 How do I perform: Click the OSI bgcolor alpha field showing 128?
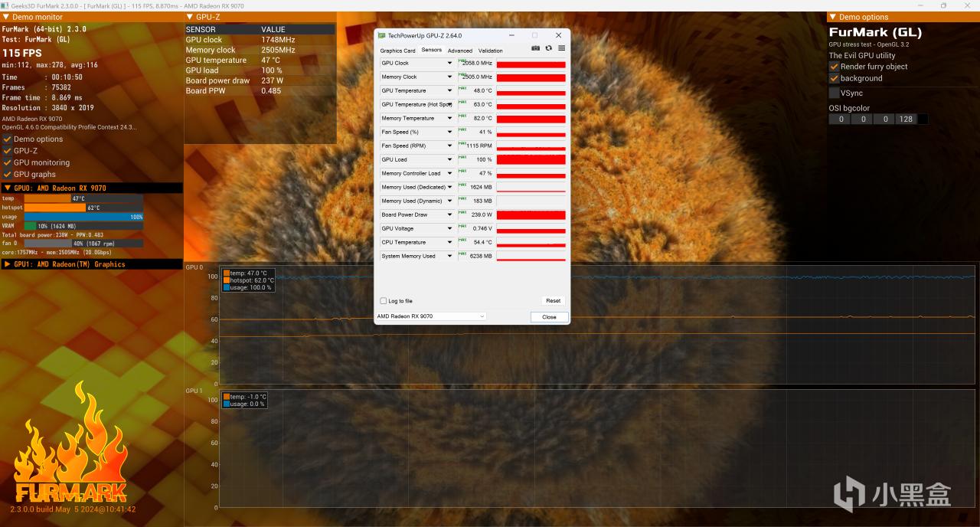(x=906, y=119)
